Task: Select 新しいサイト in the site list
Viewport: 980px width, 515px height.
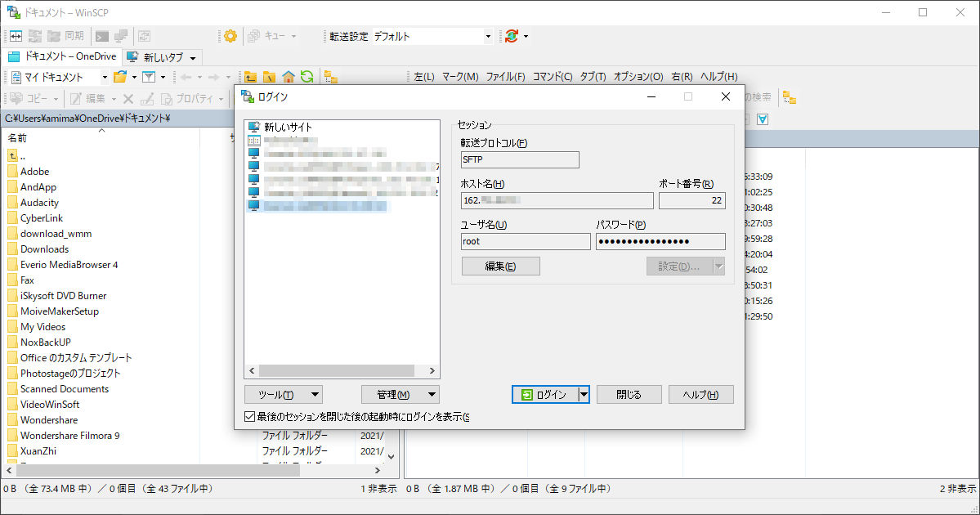Action: click(x=288, y=128)
